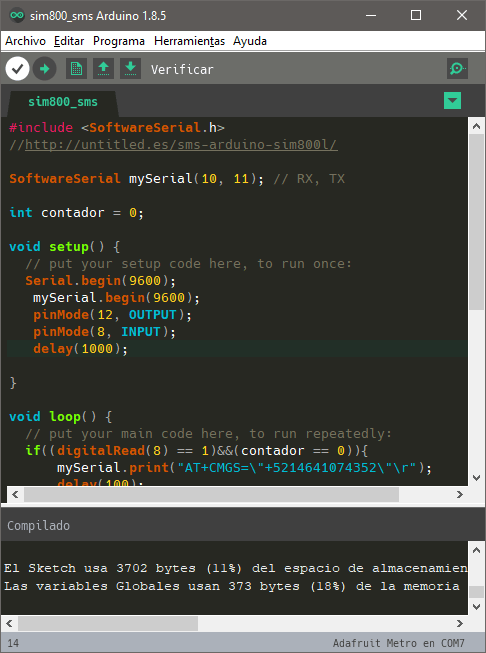Open the tab options dropdown arrow
The height and width of the screenshot is (653, 486).
tap(452, 101)
